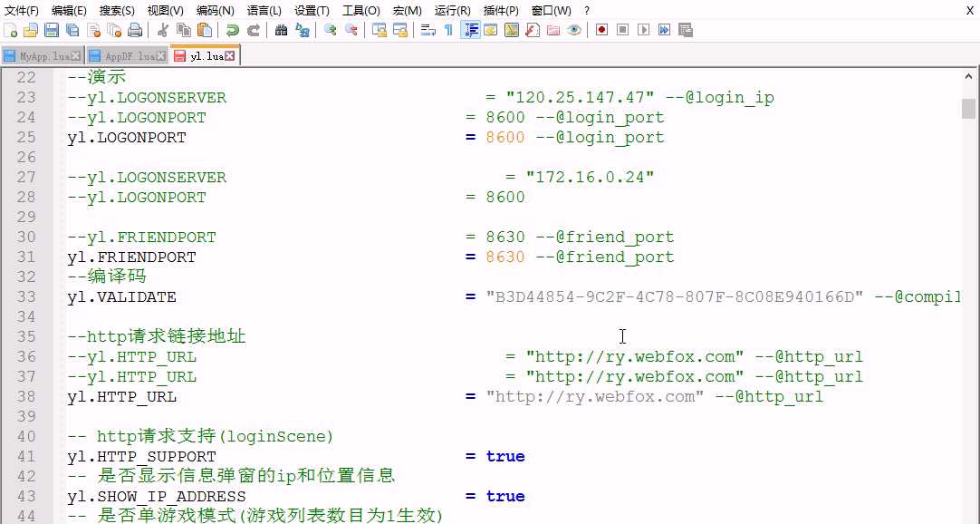Open Folder as Workspace icon
Screen dimensions: 980x524
(553, 30)
